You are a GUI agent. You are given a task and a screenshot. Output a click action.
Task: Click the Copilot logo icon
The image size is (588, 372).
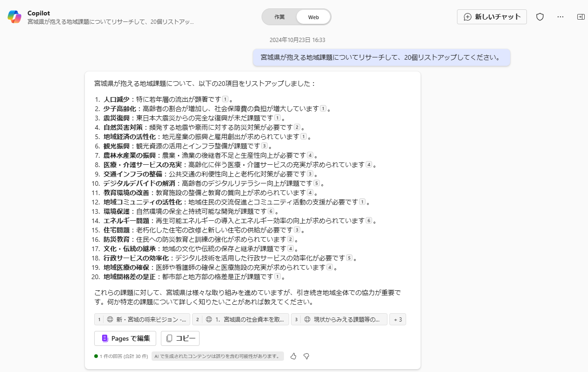14,17
